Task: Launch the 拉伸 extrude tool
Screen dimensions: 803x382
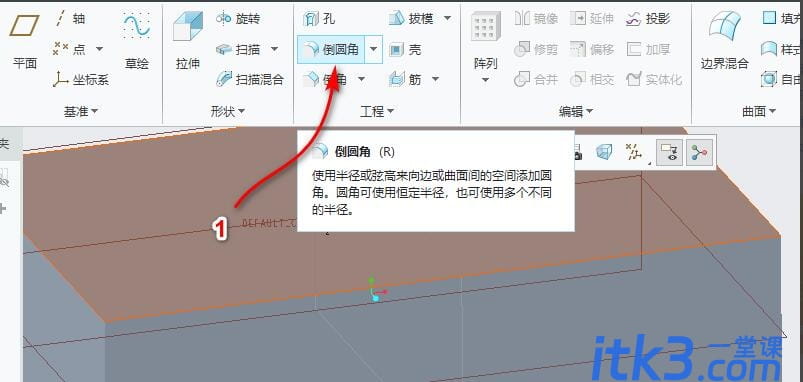Action: tap(187, 41)
